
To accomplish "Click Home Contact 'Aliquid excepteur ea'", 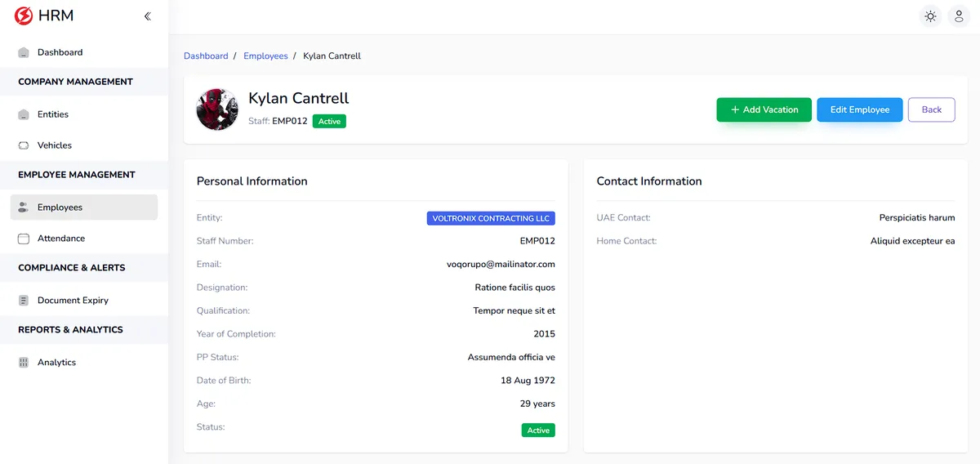I will tap(913, 241).
